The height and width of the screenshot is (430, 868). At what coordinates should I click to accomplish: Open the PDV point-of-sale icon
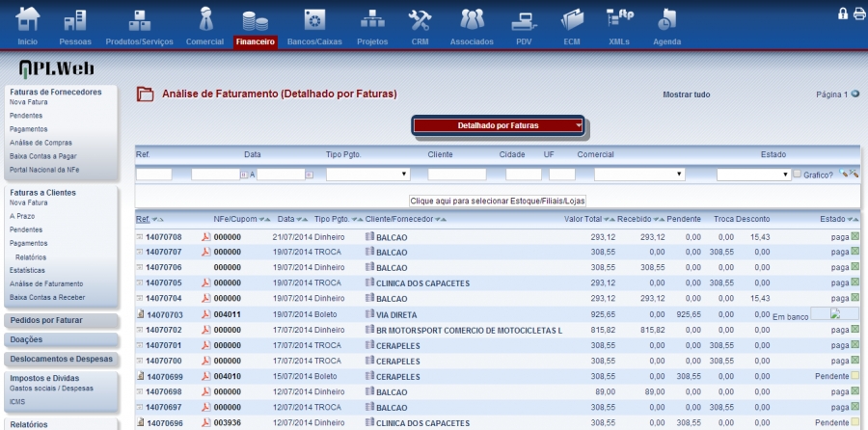[524, 21]
